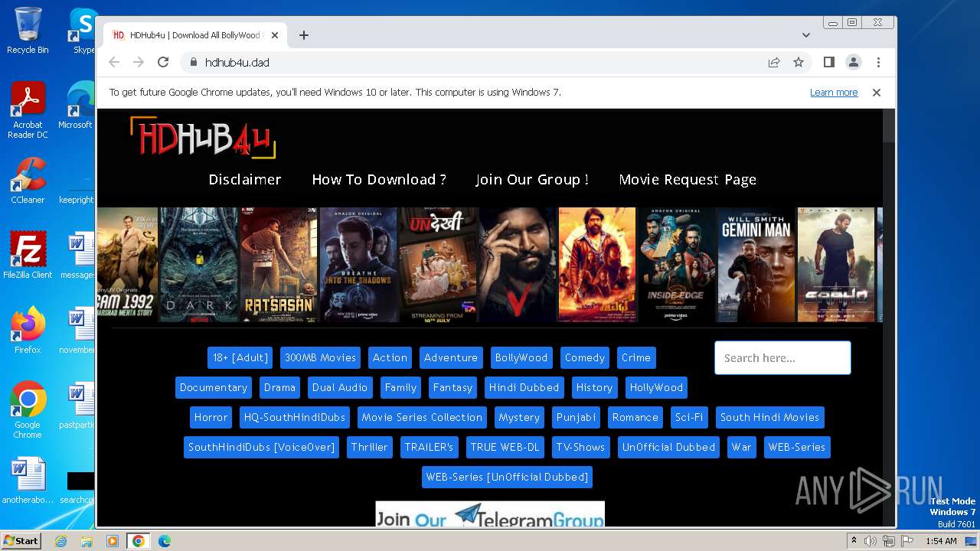Image resolution: width=980 pixels, height=551 pixels.
Task: Close the HDHub4u browser tab
Action: click(x=274, y=35)
